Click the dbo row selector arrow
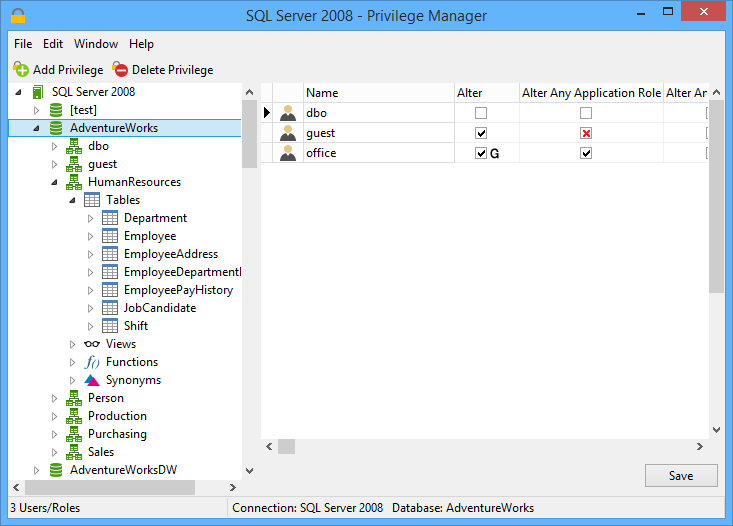 point(267,113)
